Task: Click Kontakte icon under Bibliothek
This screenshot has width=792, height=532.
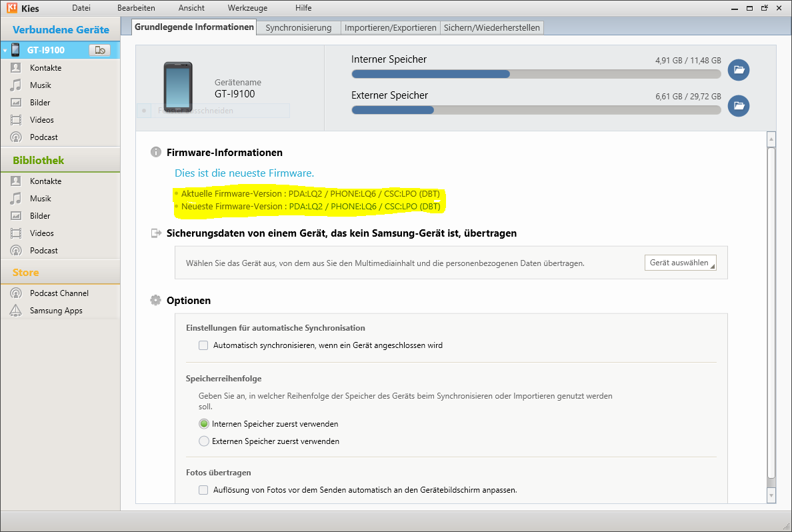Action: (x=16, y=181)
